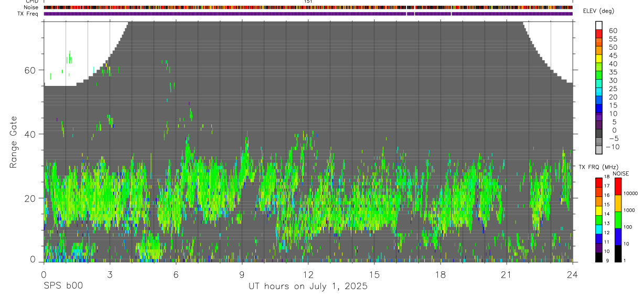
Task: Click the NOISE legend heading
Action: click(621, 173)
